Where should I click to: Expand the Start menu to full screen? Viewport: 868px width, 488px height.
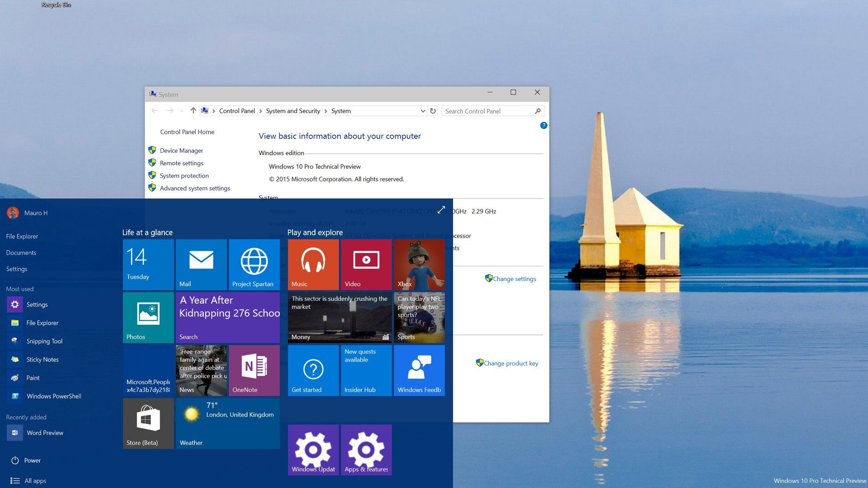[x=441, y=210]
